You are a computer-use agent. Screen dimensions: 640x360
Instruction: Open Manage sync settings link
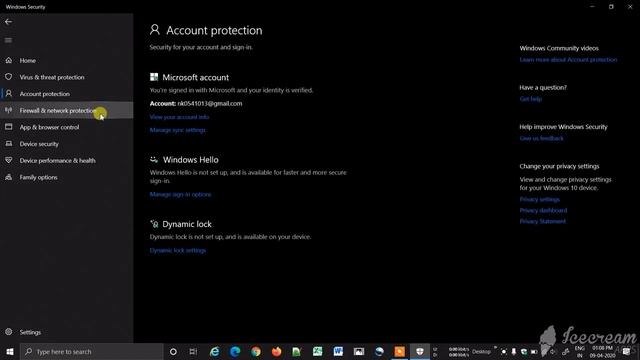point(178,130)
